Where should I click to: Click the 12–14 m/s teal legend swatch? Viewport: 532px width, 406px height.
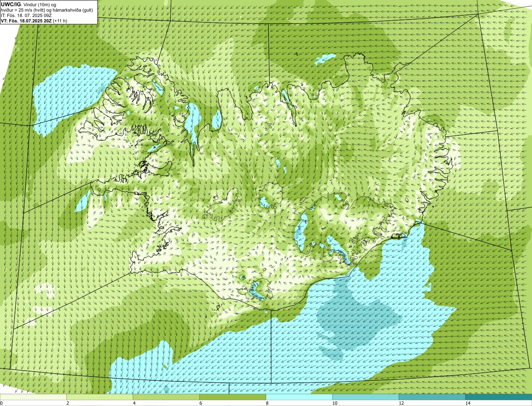coord(432,397)
